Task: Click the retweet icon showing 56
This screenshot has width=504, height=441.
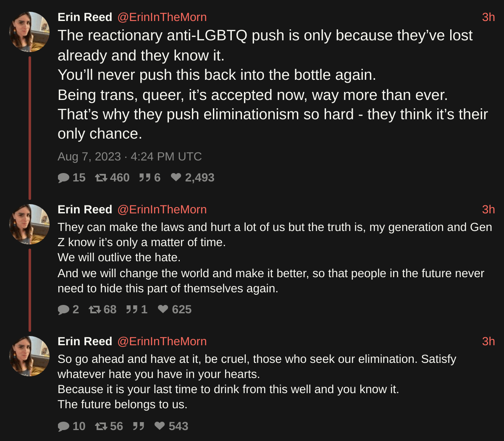Action: click(x=101, y=427)
